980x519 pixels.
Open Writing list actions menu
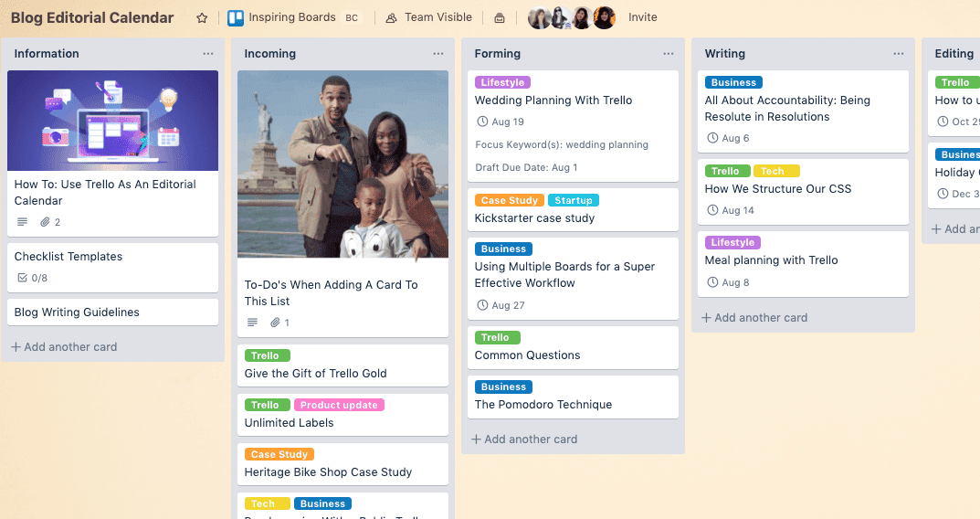898,54
